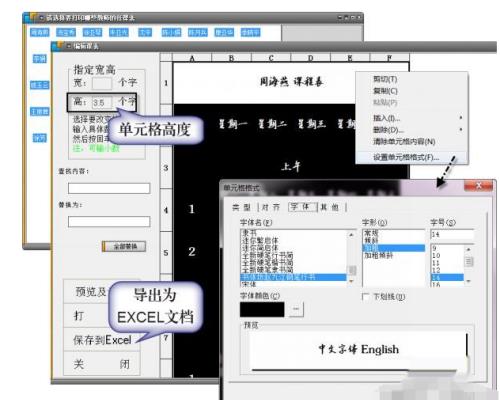Screen dimensions: 500x400
Task: Click the highlighted font row in font list
Action: 294,277
